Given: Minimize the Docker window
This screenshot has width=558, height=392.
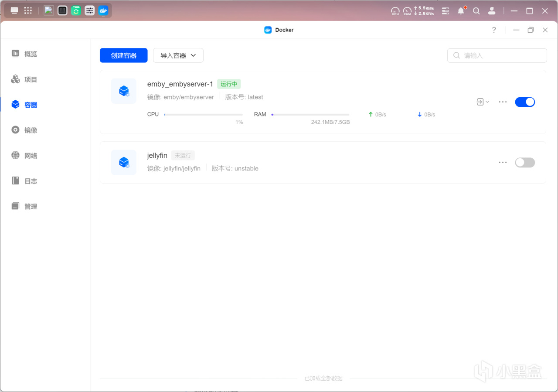Looking at the screenshot, I should tap(516, 30).
